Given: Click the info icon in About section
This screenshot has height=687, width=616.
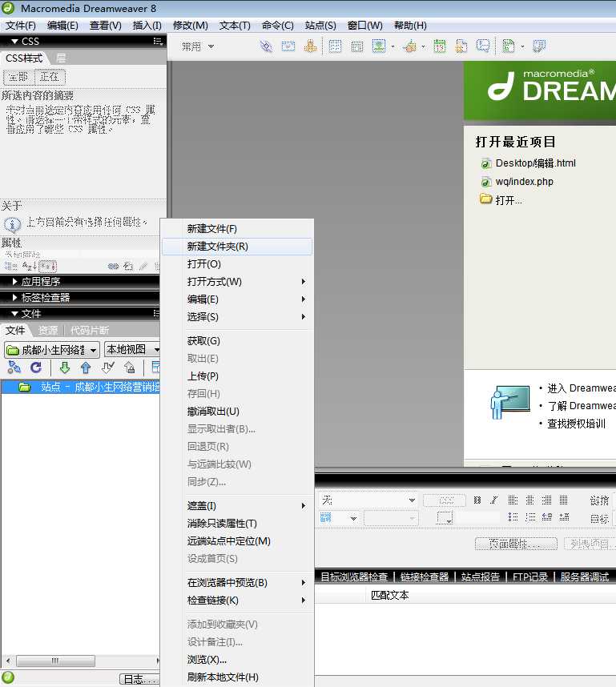Looking at the screenshot, I should click(12, 225).
